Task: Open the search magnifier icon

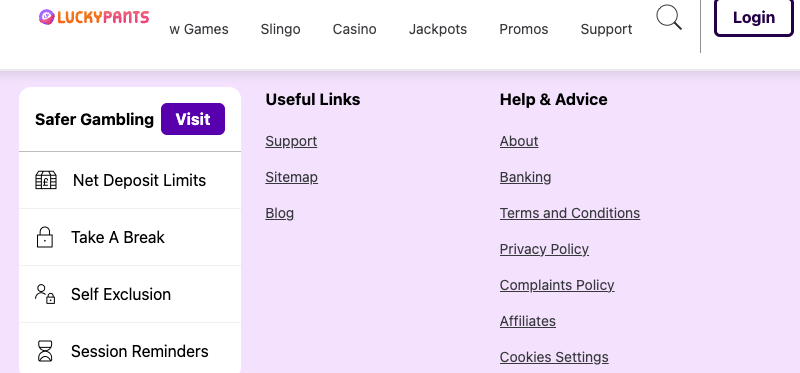Action: 669,17
